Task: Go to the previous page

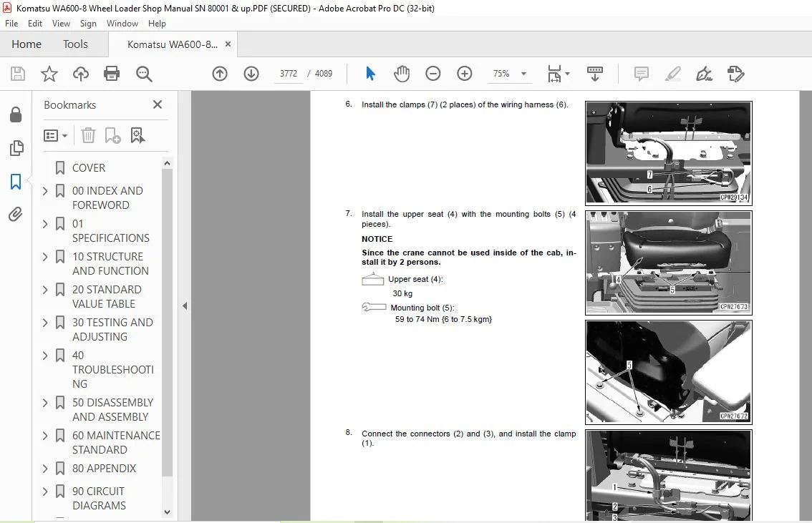Action: tap(220, 74)
